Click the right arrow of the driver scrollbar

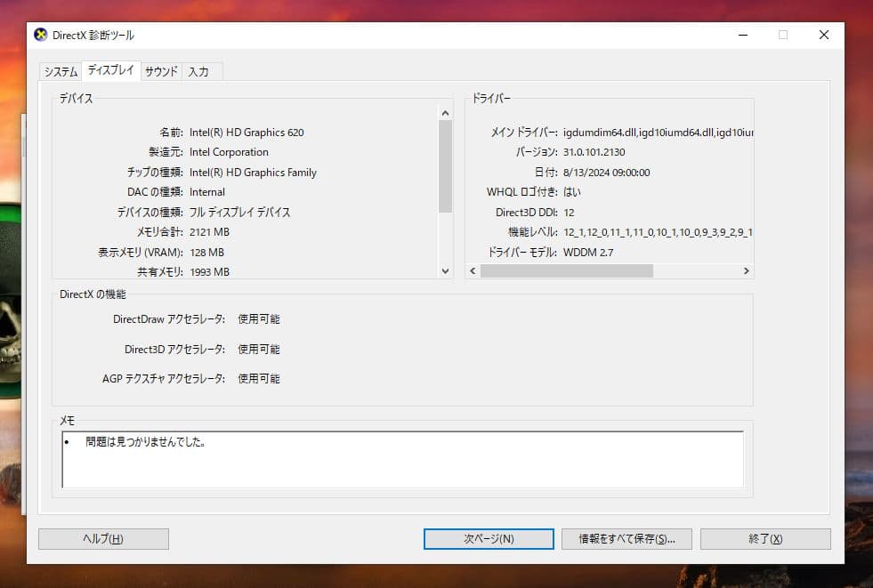(x=747, y=270)
